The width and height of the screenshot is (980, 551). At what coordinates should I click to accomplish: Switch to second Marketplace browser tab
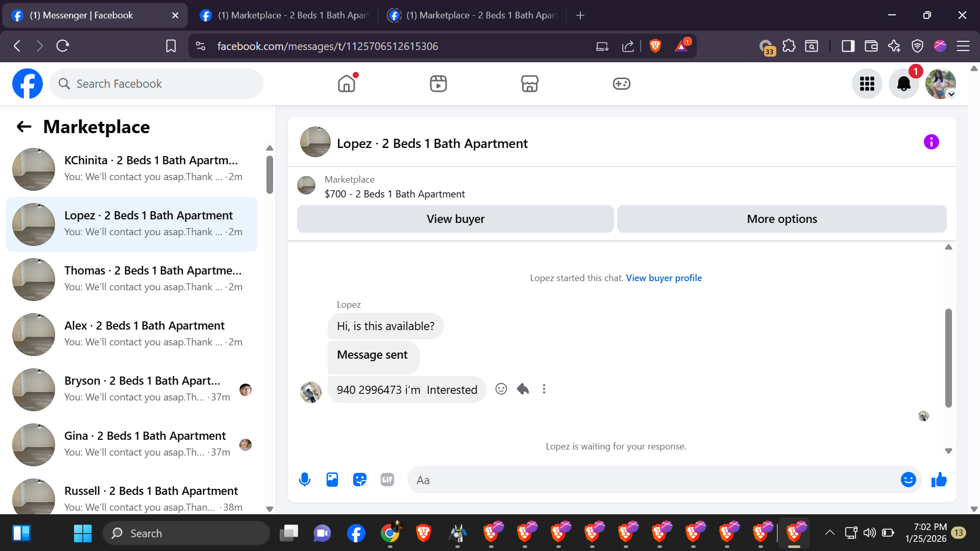(284, 15)
